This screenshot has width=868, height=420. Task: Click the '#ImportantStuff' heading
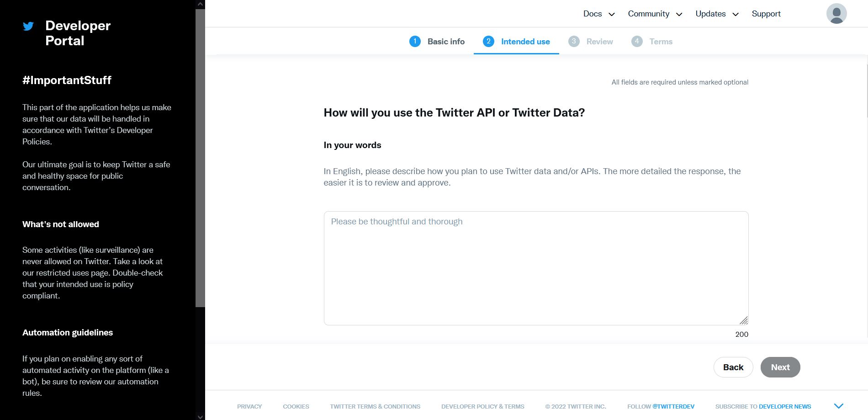(x=67, y=80)
